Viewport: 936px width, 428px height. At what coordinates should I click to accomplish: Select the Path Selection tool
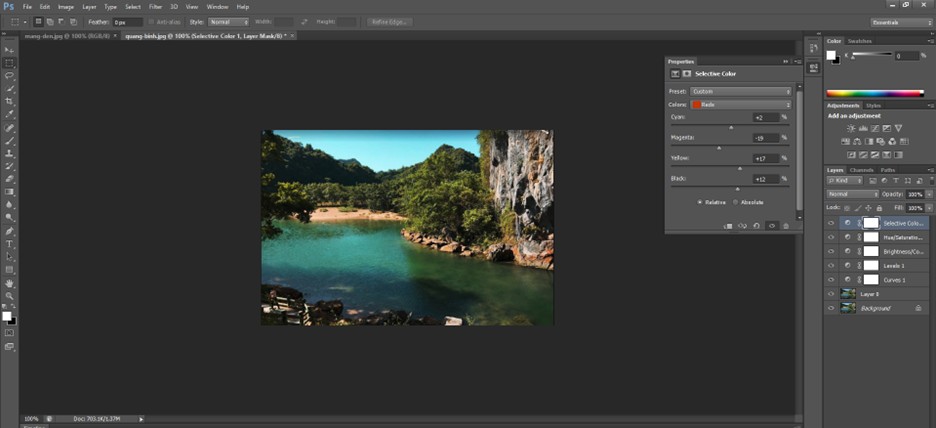coord(10,257)
